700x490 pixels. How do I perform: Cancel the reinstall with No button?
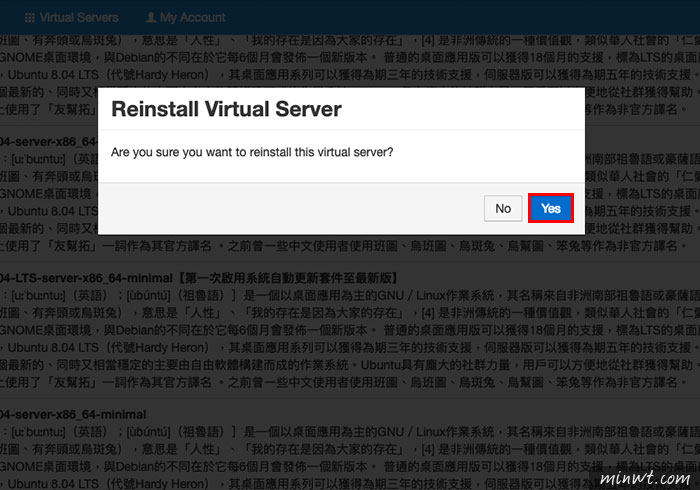click(x=503, y=208)
